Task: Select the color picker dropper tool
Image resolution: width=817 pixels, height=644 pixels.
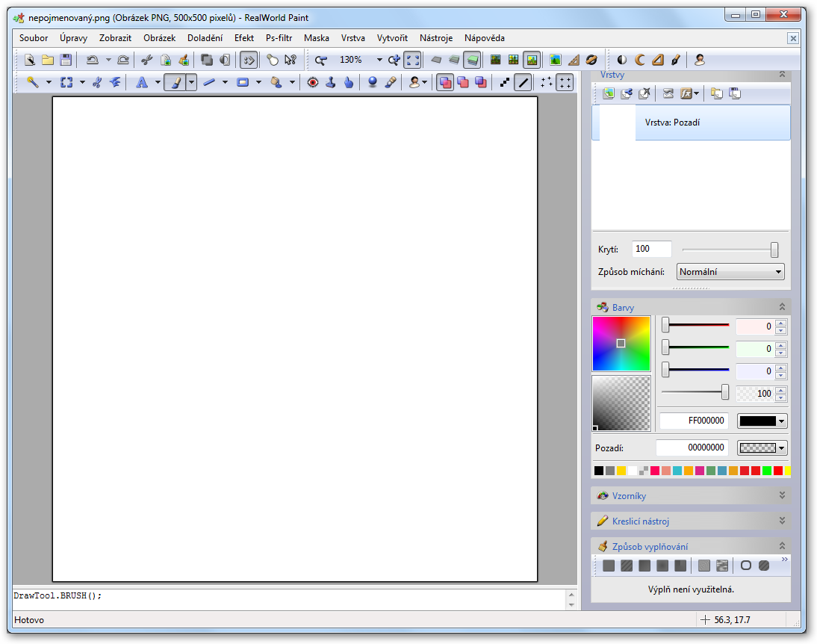Action: [x=391, y=82]
